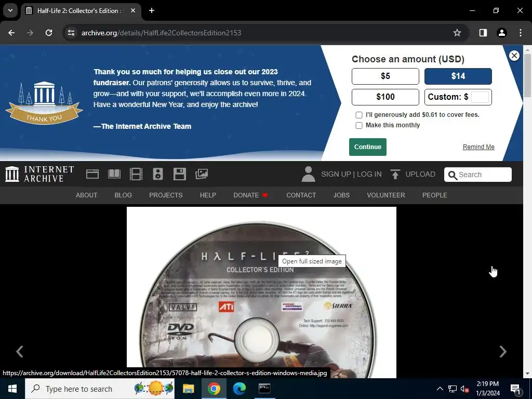
Task: Open the Windows Start menu
Action: [12, 389]
